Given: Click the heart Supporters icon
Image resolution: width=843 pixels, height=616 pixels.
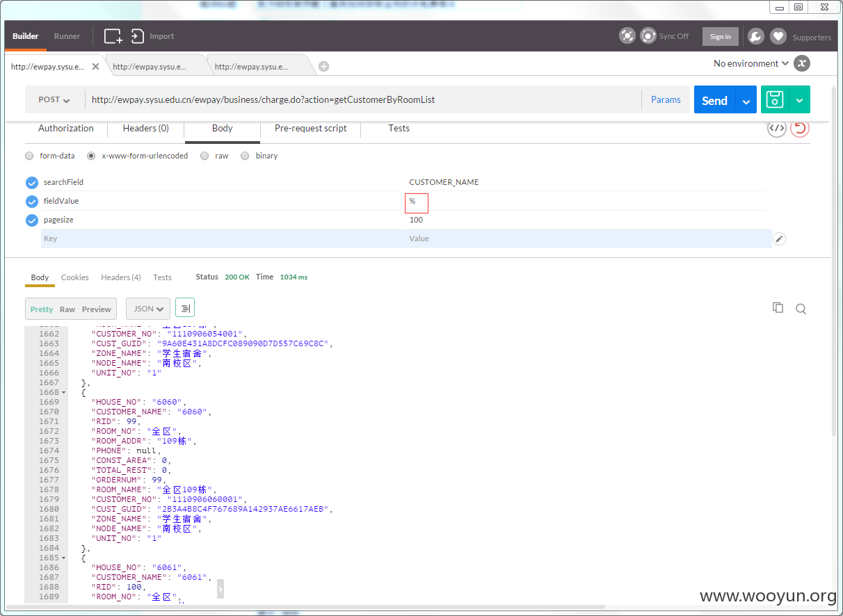Looking at the screenshot, I should [x=778, y=36].
